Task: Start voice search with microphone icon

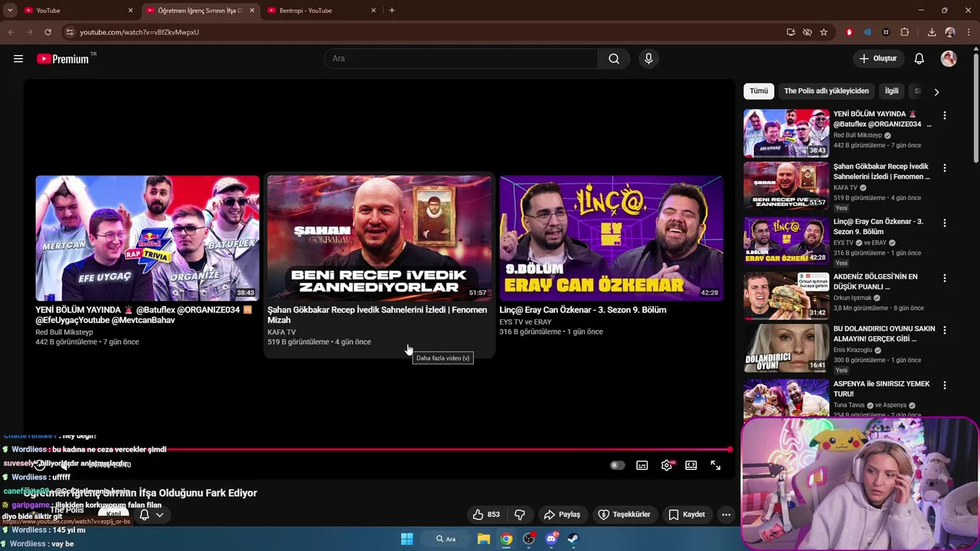Action: tap(648, 59)
